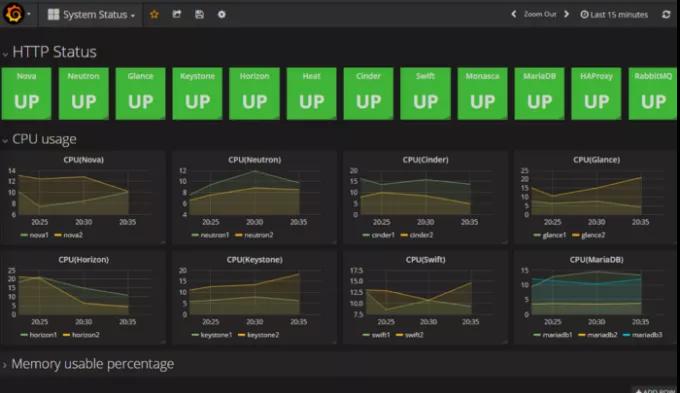Viewport: 680px width, 393px height.
Task: Select the Heat UP status panel
Action: (x=311, y=93)
